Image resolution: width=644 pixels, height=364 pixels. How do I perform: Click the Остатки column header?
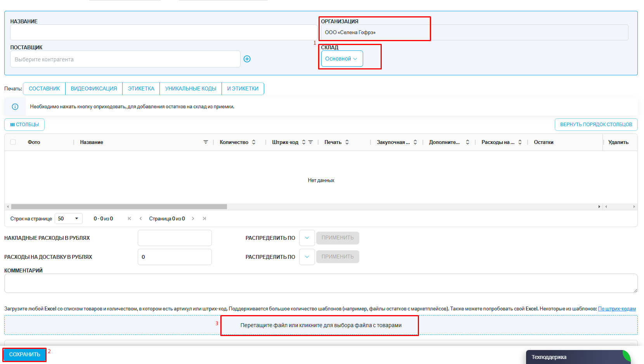pos(544,142)
